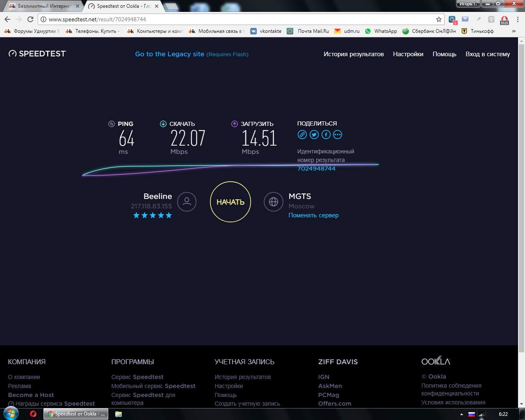525x420 pixels.
Task: Open the vkontakte bookmark
Action: 266,31
